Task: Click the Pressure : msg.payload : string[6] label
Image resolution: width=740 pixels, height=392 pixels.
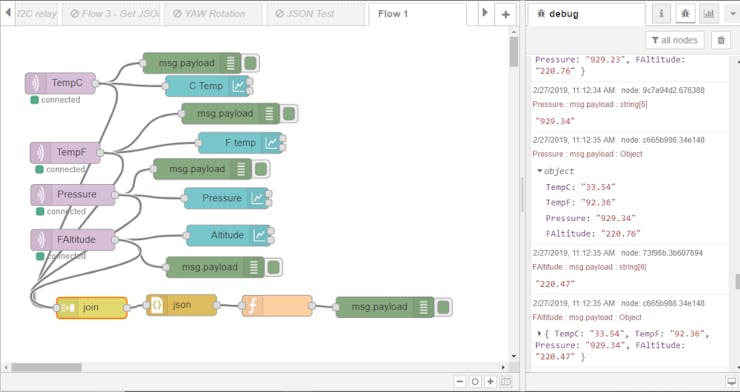Action: tap(590, 105)
